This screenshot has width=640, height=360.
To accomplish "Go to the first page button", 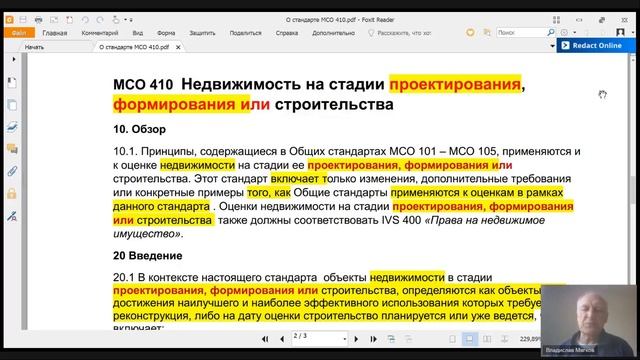I will [x=265, y=339].
